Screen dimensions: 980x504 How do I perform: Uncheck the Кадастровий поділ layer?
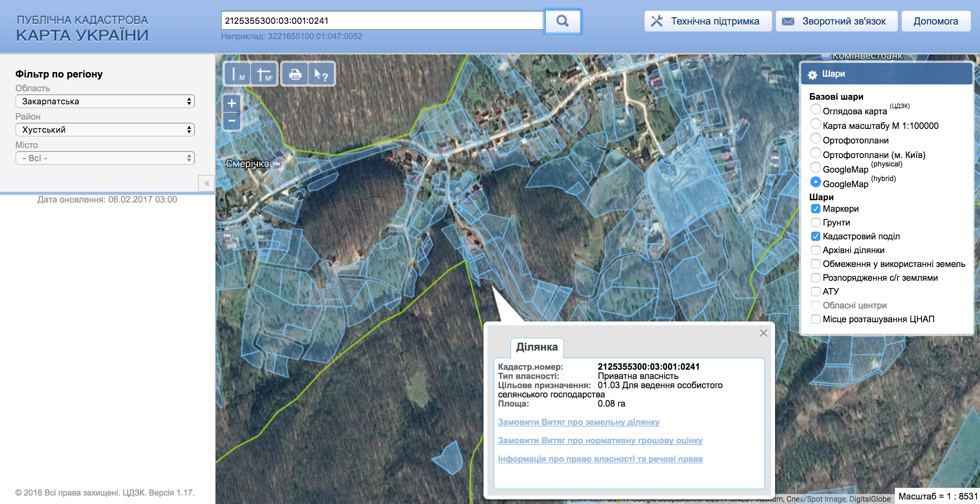(x=815, y=236)
